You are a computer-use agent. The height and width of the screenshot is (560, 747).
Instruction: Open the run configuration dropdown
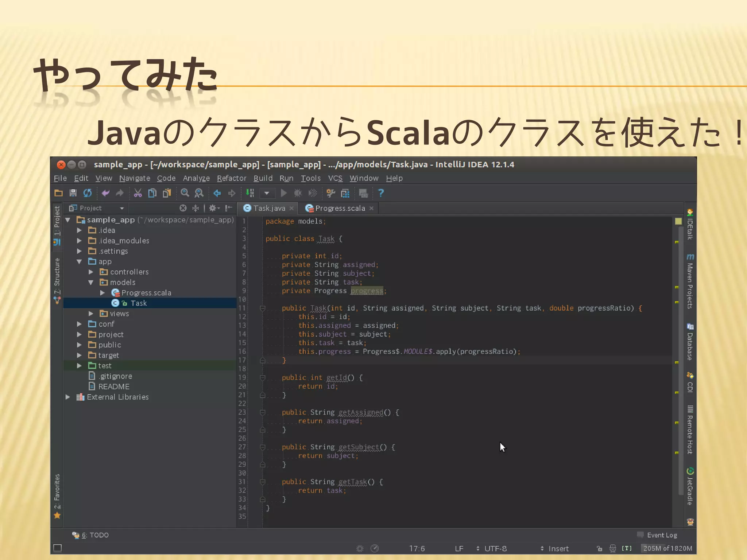click(x=267, y=193)
